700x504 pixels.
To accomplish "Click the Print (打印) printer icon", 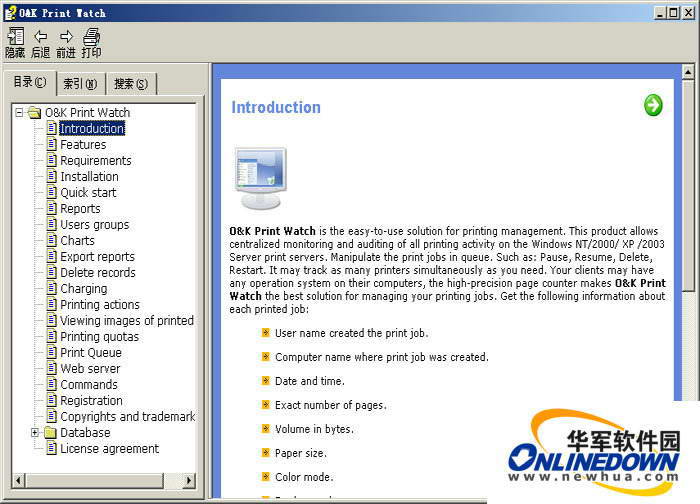I will tap(92, 36).
